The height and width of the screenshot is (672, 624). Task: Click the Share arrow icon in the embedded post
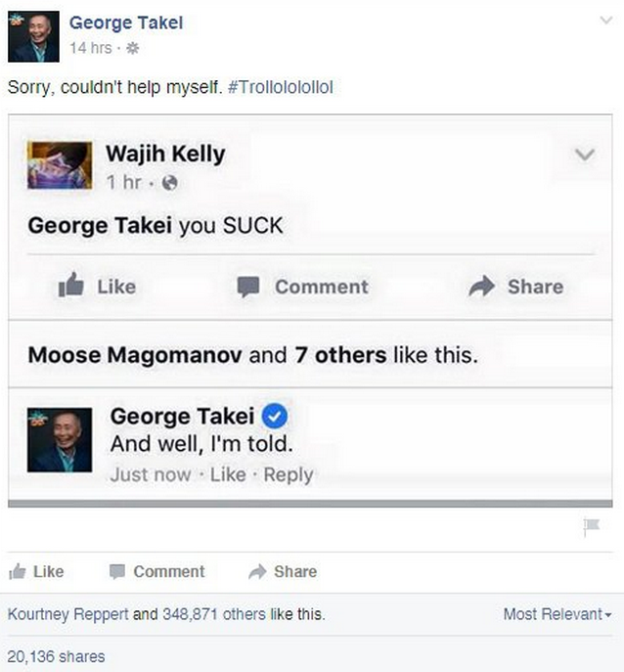(x=482, y=286)
